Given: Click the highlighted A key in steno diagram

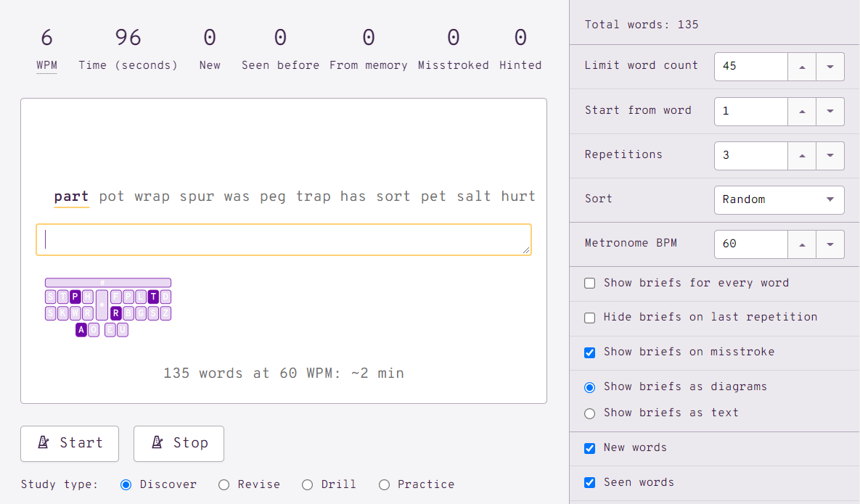Looking at the screenshot, I should coord(81,330).
